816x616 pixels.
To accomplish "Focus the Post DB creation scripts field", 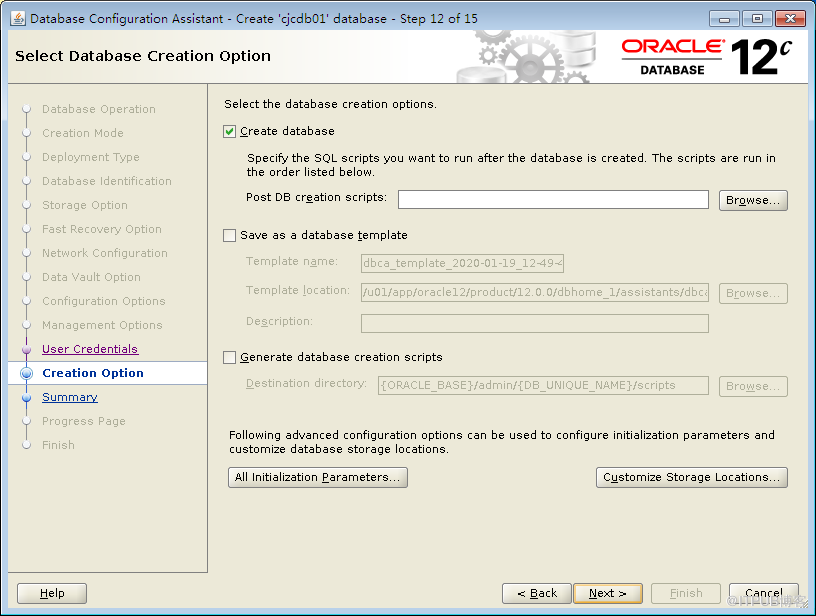I will [x=553, y=200].
